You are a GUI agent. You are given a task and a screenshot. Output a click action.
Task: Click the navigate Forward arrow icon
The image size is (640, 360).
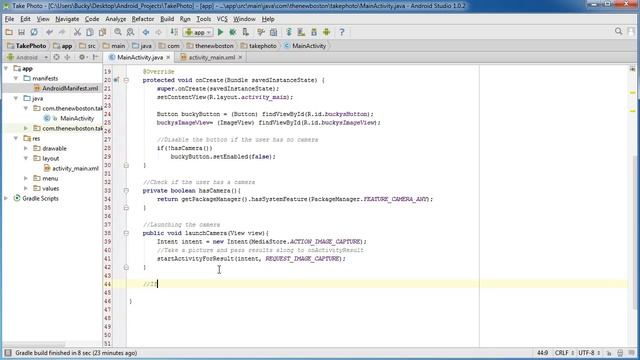pyautogui.click(x=158, y=32)
